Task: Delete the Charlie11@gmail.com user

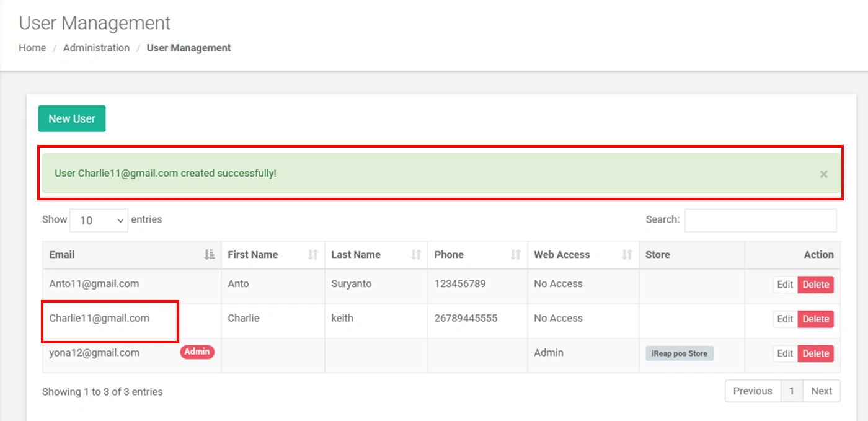Action: tap(816, 319)
